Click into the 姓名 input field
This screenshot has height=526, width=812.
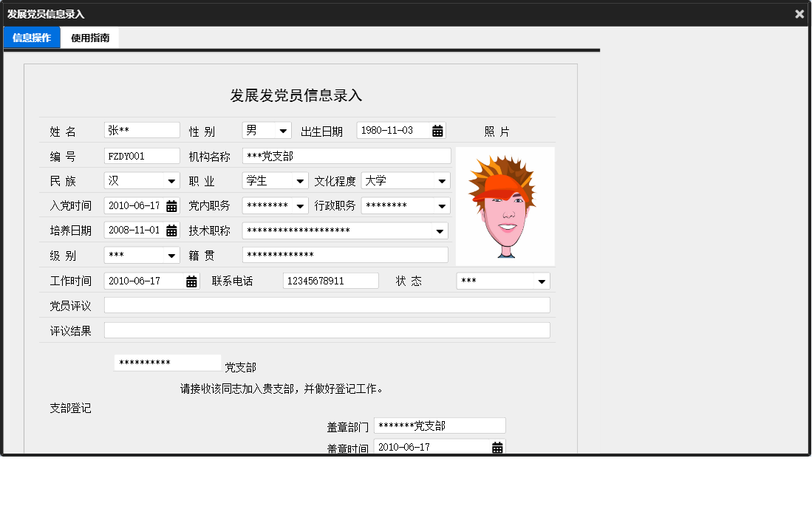tap(142, 129)
